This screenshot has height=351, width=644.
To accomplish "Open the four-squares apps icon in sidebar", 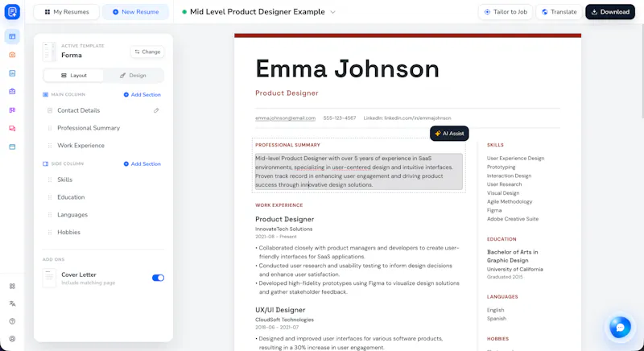I will 12,286.
